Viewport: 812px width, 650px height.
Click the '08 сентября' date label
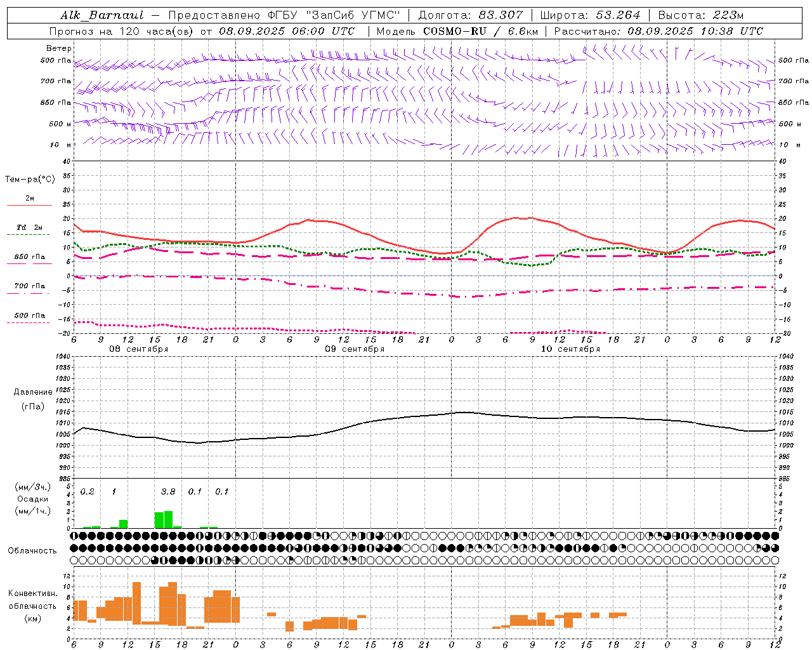coord(139,349)
